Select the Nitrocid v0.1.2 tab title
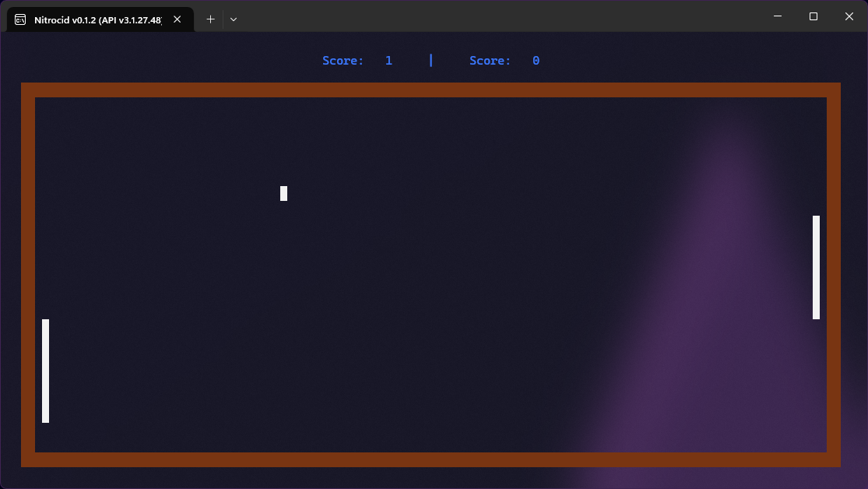Viewport: 868px width, 489px height. [97, 19]
